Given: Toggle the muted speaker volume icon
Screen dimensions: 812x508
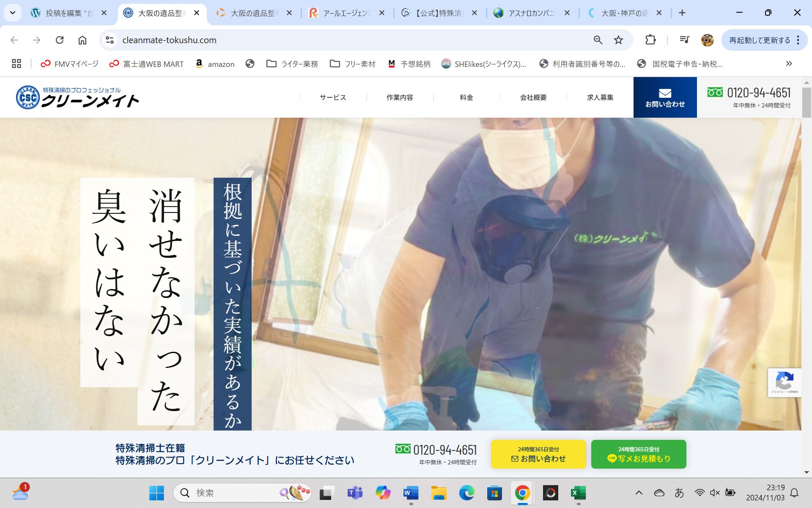Looking at the screenshot, I should [715, 493].
